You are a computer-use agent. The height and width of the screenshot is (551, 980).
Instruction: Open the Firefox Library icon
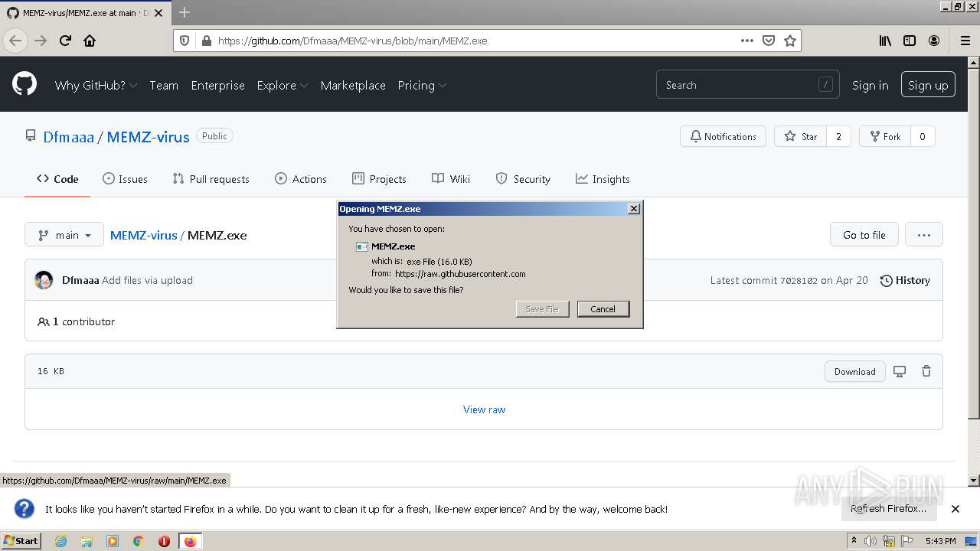pos(885,41)
